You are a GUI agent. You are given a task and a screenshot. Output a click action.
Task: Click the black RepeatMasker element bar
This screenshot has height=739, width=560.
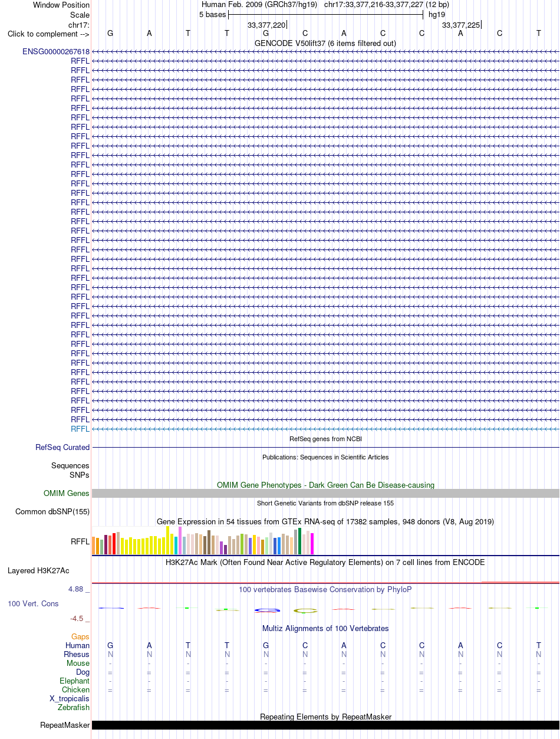[x=325, y=725]
